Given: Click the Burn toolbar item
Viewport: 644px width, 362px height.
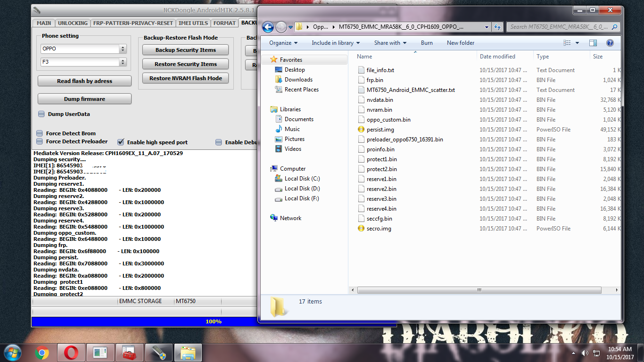Looking at the screenshot, I should click(x=427, y=43).
